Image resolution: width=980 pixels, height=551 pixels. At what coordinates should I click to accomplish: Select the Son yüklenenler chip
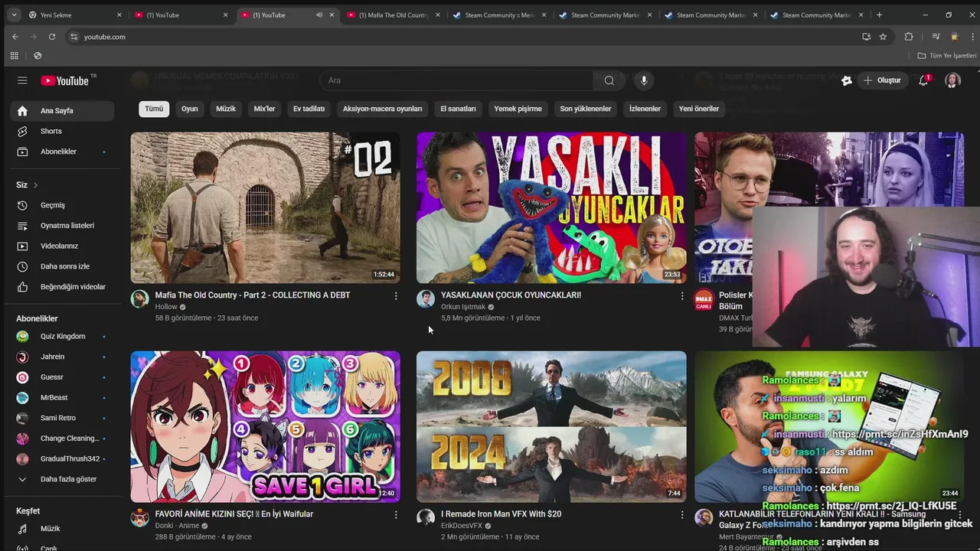coord(586,109)
